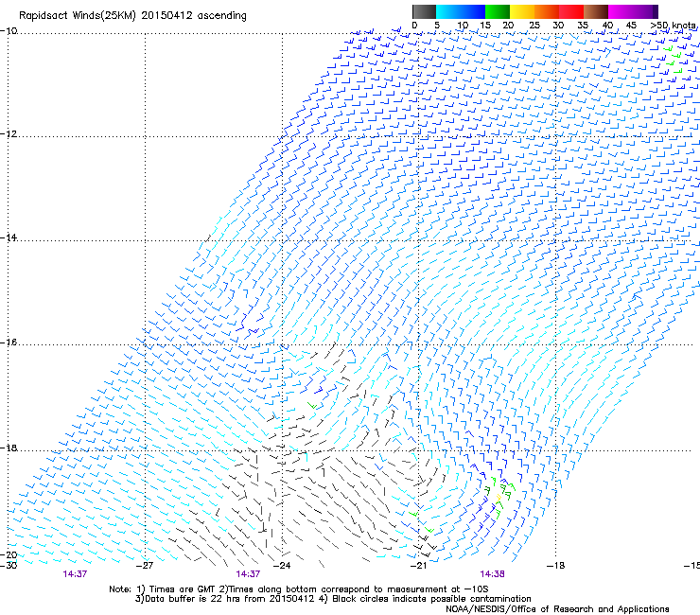The image size is (700, 615).
Task: Choose the dark purple 45–50 knots segment
Action: [645, 11]
